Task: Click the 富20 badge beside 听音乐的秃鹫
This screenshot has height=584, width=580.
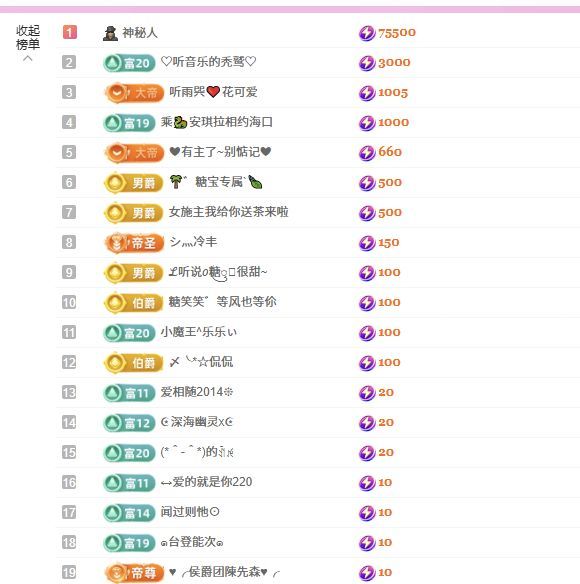Action: click(x=129, y=63)
